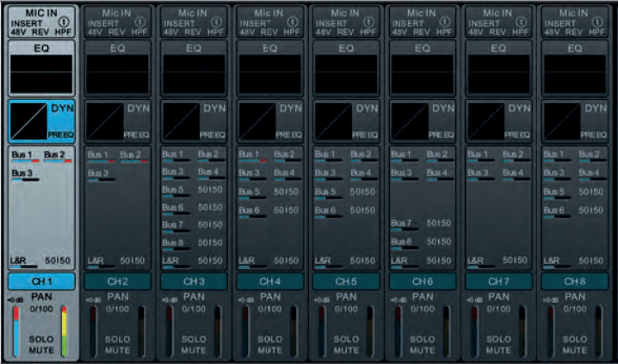
Task: Click the Bus 6 send on CH4
Action: tap(253, 212)
